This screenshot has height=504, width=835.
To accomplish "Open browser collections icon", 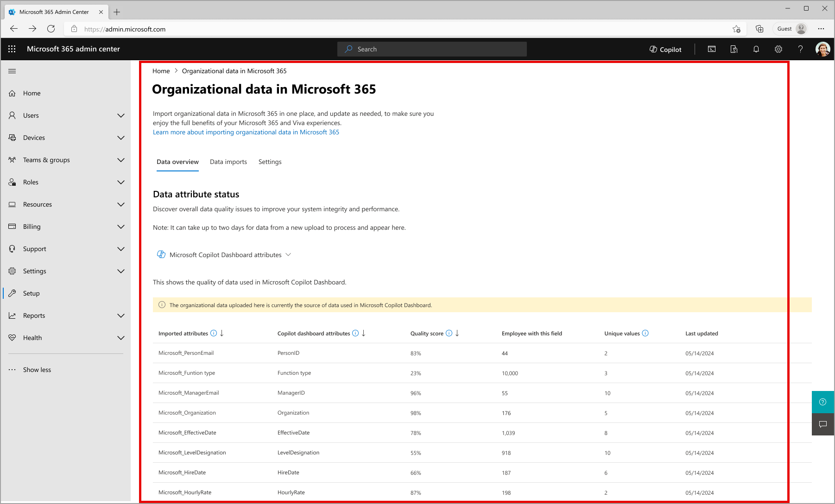I will [759, 29].
